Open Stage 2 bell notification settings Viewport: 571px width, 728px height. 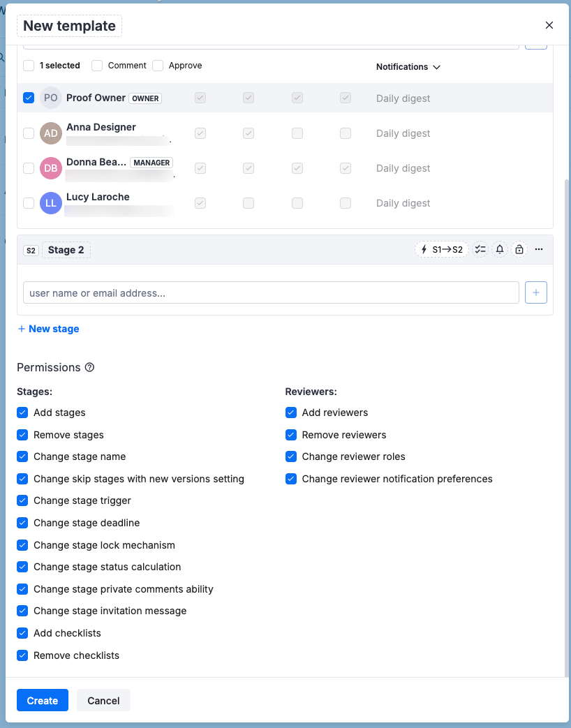coord(500,249)
